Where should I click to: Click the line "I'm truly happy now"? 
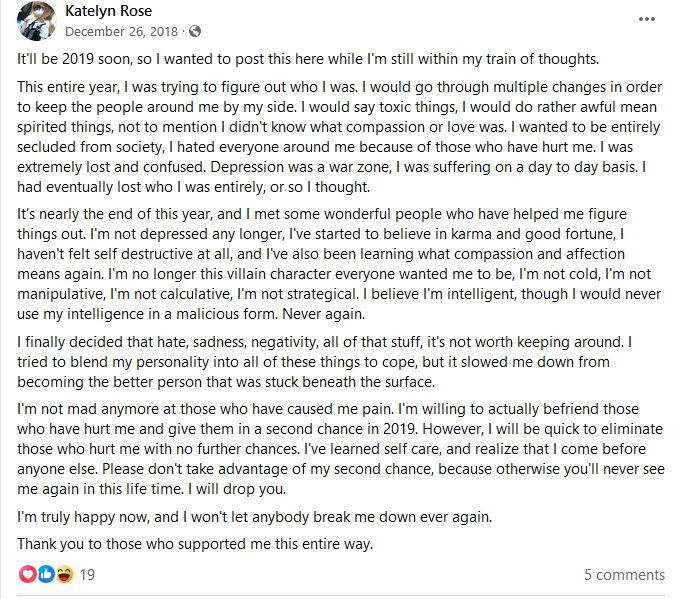[x=254, y=516]
